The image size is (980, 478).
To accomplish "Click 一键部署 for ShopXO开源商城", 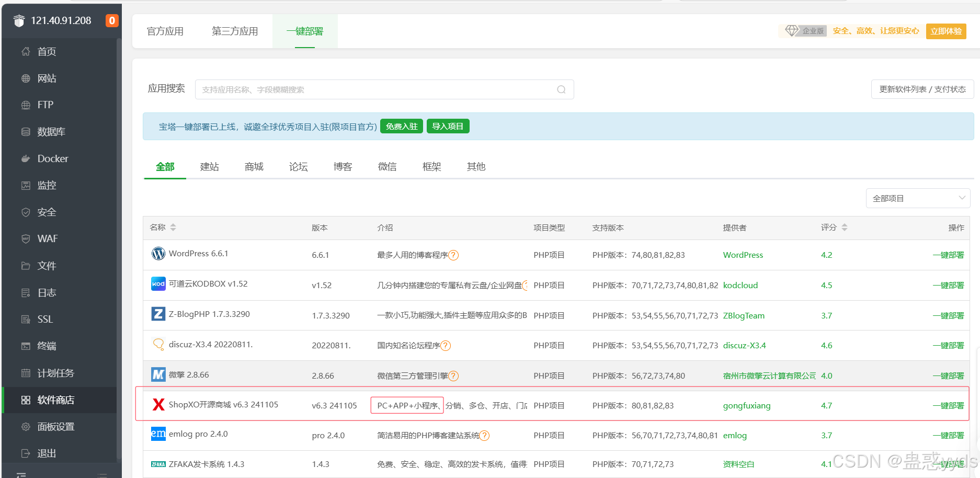I will tap(948, 406).
